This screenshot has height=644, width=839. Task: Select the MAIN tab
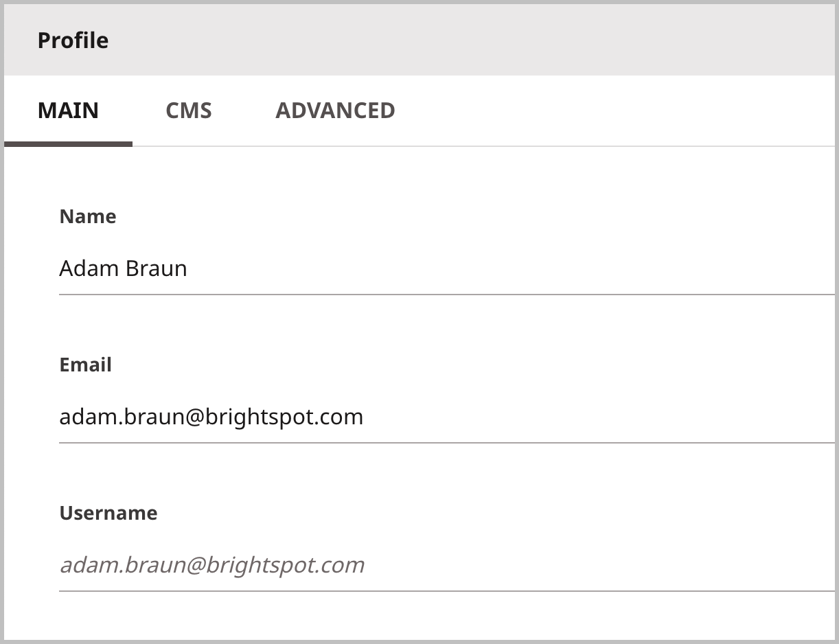click(68, 111)
